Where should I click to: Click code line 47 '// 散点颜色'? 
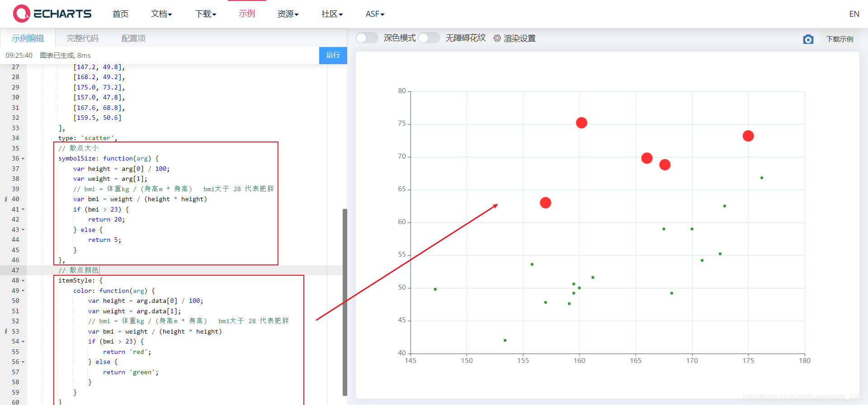tap(78, 270)
